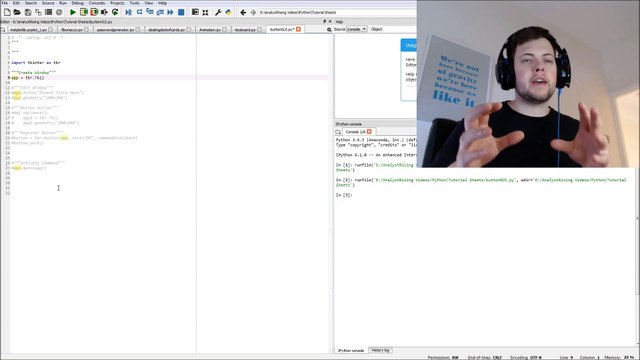
Task: Toggle fullscreen mode icon
Action: pyautogui.click(x=205, y=12)
